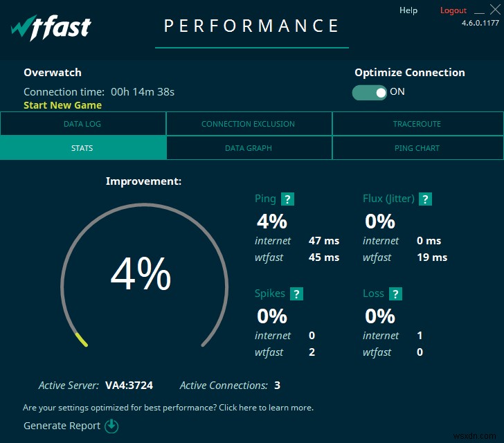Click the version number 4.6.0.1177
The width and height of the screenshot is (504, 443).
[x=480, y=23]
